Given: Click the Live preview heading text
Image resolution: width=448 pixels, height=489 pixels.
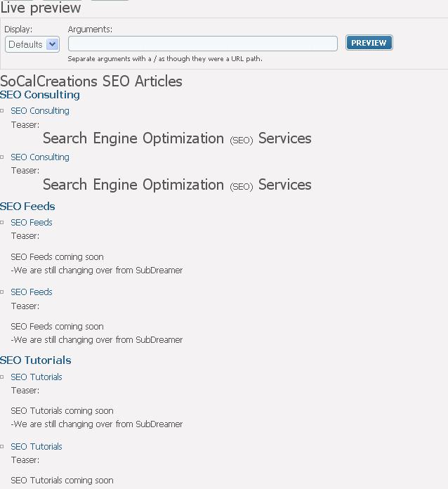Looking at the screenshot, I should coord(41,8).
